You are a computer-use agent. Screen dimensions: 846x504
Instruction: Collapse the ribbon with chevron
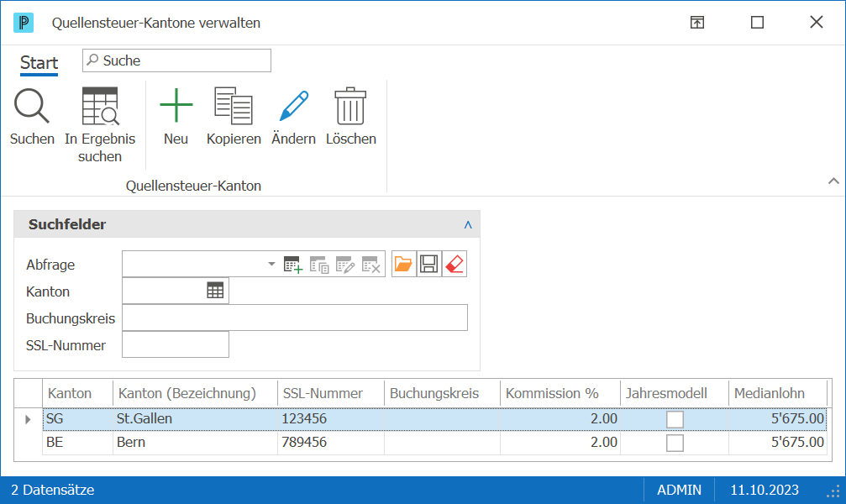833,181
